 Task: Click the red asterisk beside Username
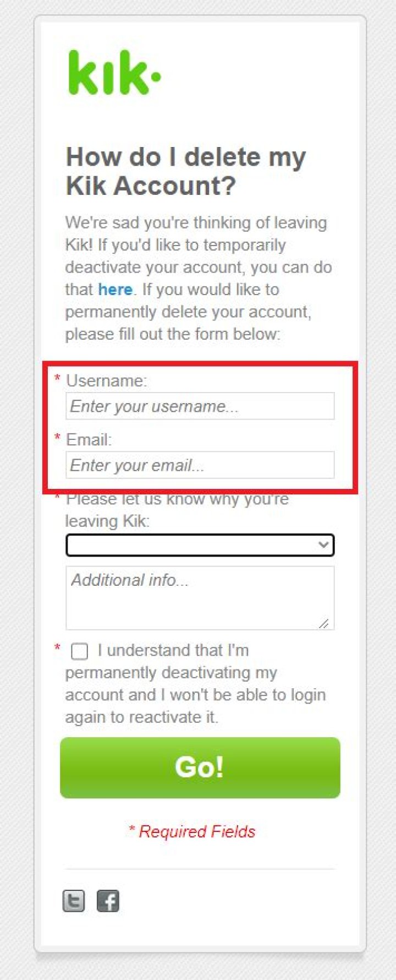[57, 378]
